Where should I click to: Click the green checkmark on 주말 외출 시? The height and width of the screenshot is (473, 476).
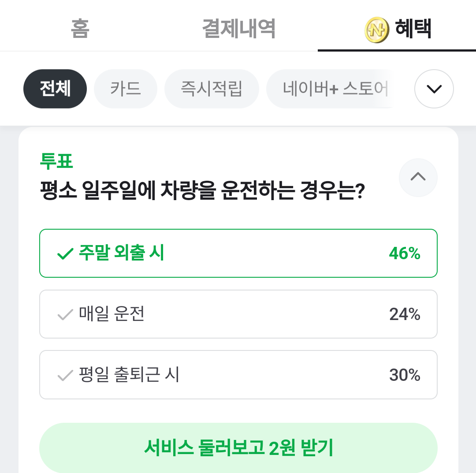pyautogui.click(x=65, y=254)
